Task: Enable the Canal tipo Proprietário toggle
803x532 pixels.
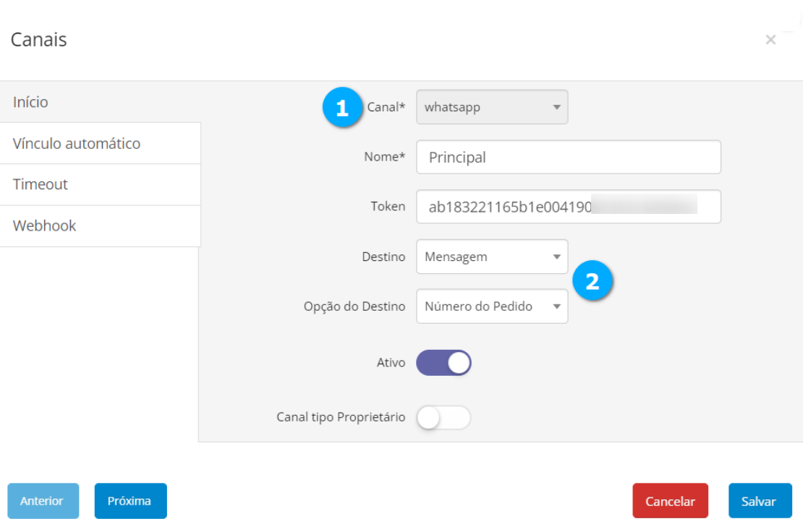Action: (443, 418)
